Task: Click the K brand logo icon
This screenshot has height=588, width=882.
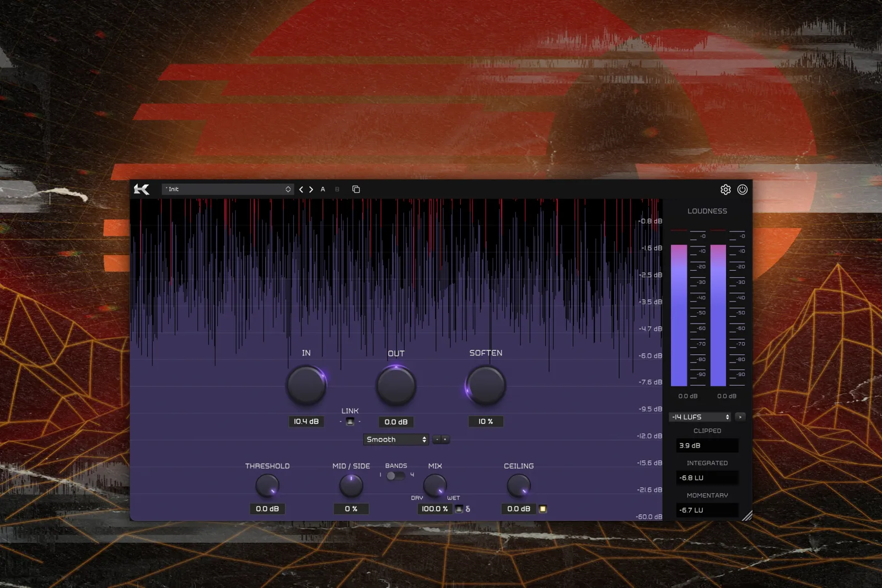Action: (x=142, y=190)
